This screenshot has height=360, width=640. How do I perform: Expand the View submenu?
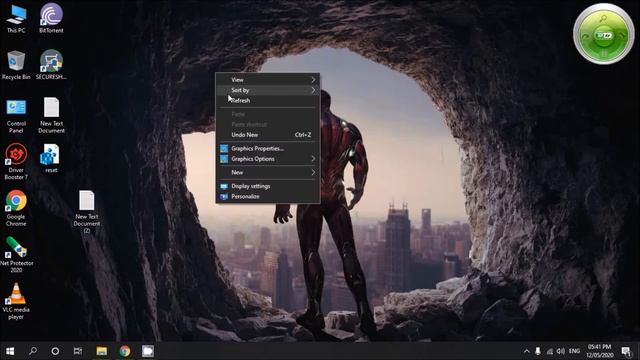[x=268, y=80]
